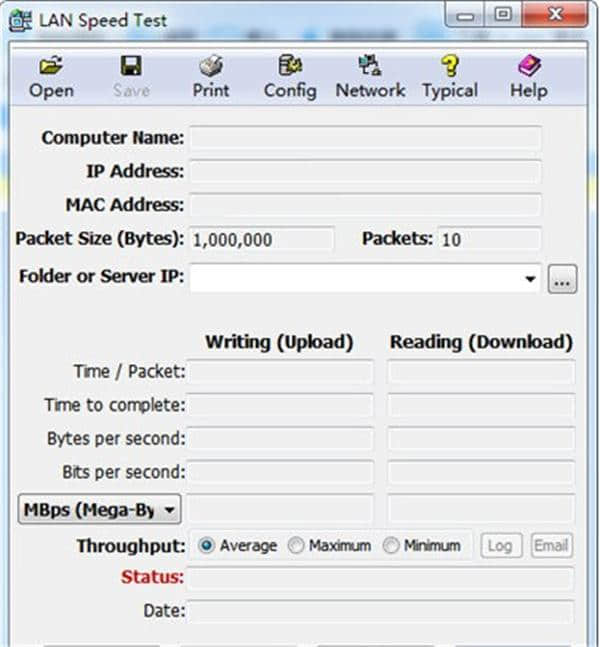The height and width of the screenshot is (647, 600).
Task: Expand the Folder or Server IP dropdown
Action: (530, 279)
